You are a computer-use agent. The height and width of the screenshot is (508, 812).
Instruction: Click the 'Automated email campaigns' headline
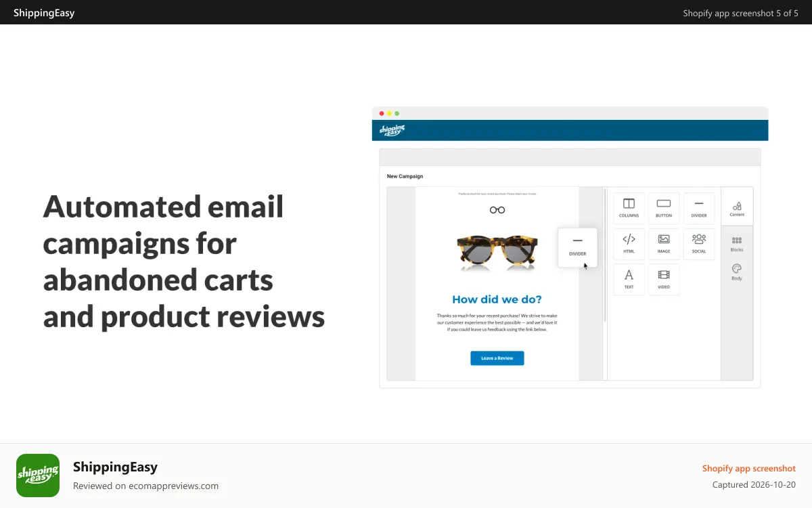click(184, 261)
